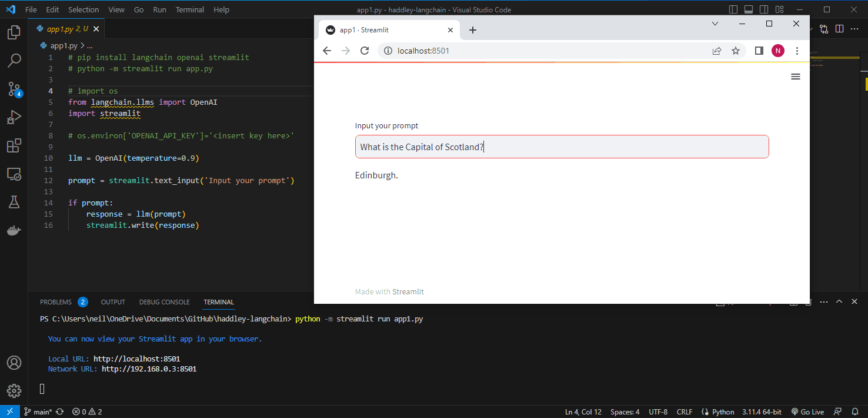The height and width of the screenshot is (418, 868).
Task: Open the Extensions view
Action: [x=14, y=145]
